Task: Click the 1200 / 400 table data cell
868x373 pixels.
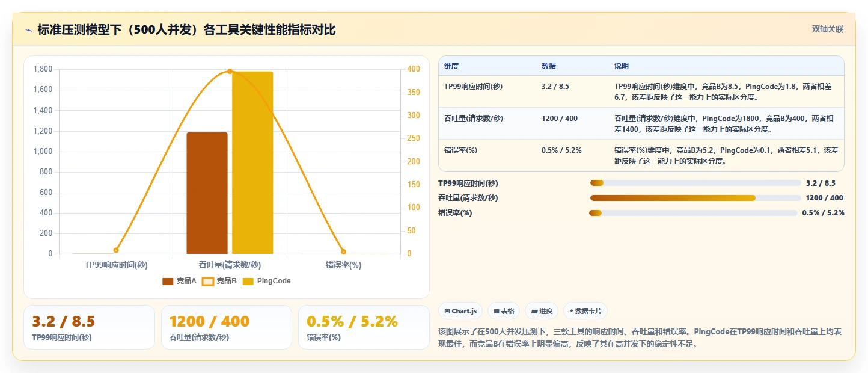Action: (x=572, y=123)
